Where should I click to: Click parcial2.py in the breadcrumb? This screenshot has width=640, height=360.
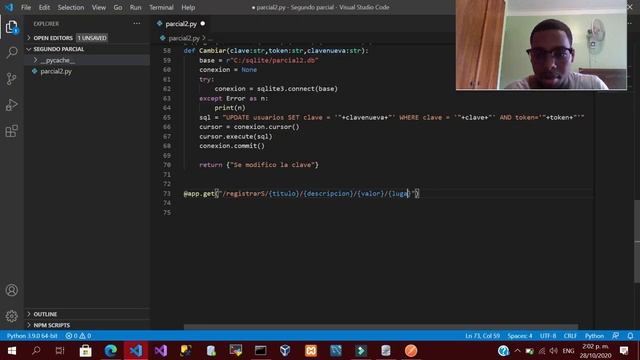coord(184,38)
